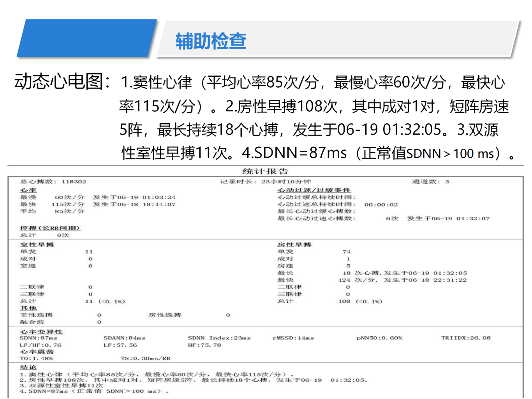Select the 室性逸搏 label
Image resolution: width=532 pixels, height=399 pixels.
pyautogui.click(x=36, y=315)
